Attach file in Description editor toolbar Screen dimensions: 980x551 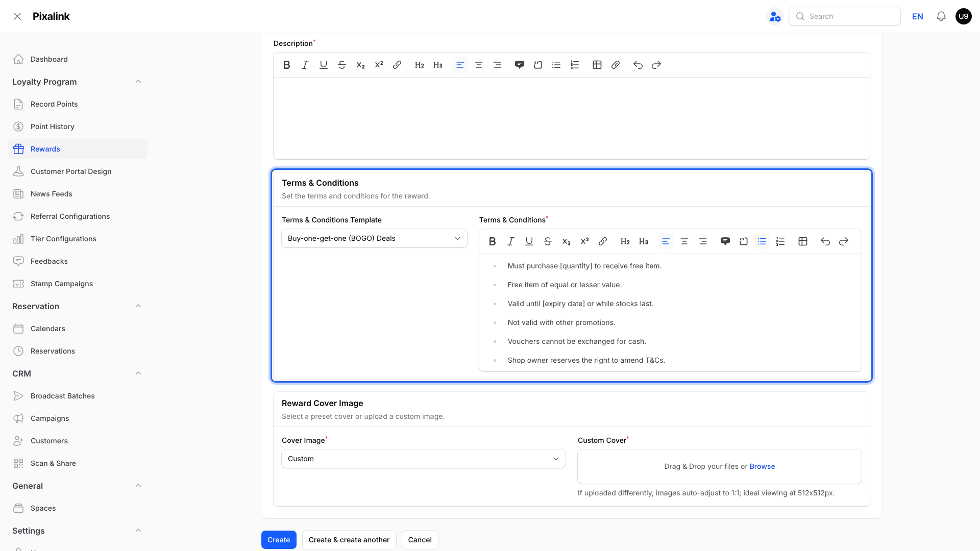[x=616, y=65]
